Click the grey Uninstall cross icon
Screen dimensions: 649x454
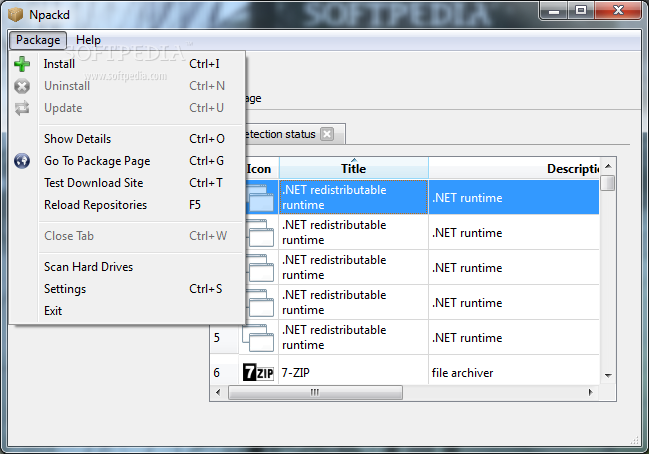[22, 86]
